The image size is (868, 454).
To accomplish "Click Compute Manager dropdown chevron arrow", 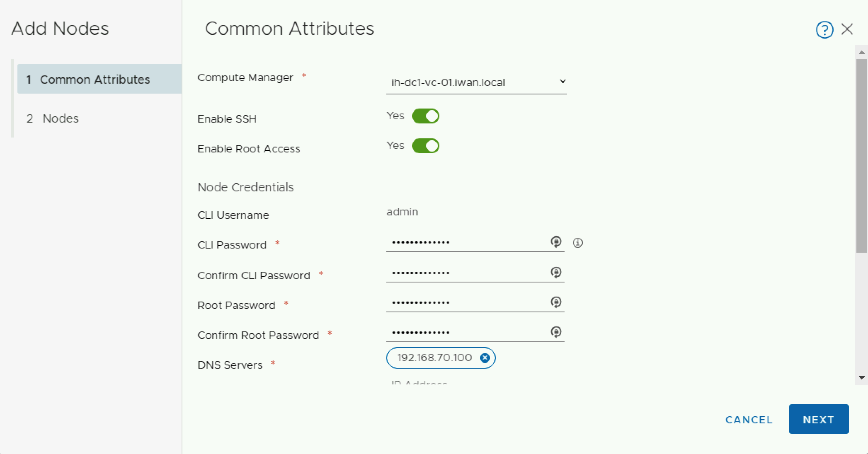I will tap(563, 81).
